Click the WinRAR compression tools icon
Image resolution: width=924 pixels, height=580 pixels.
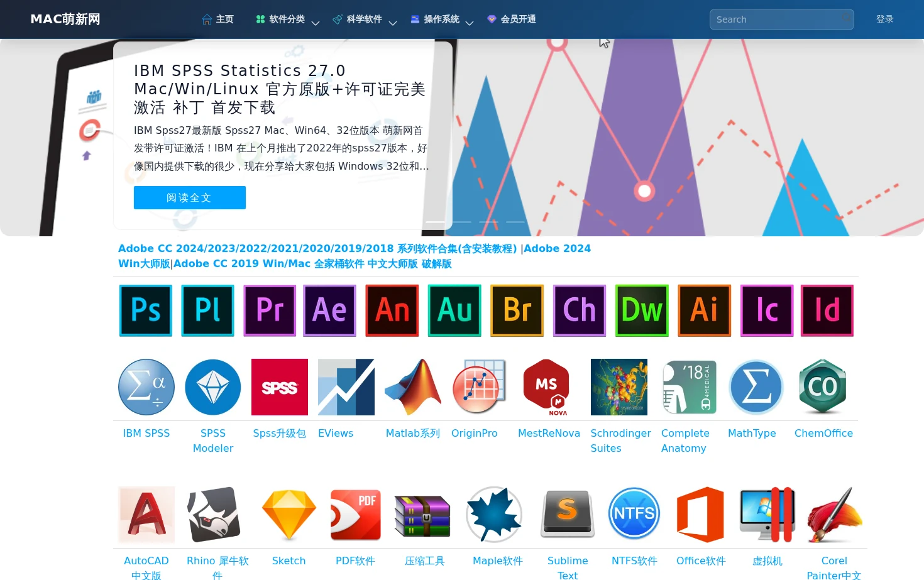[422, 515]
